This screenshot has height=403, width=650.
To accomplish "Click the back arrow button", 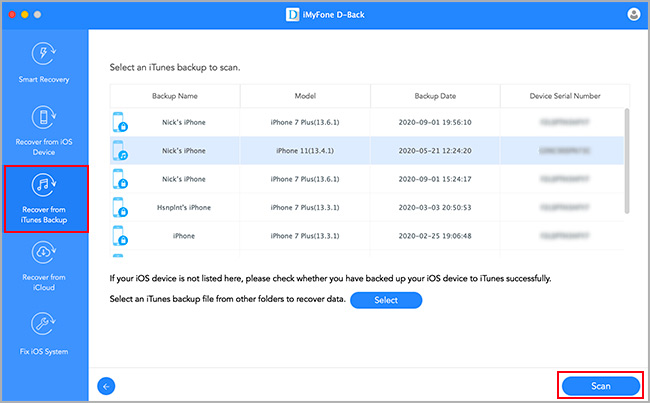I will pos(106,386).
